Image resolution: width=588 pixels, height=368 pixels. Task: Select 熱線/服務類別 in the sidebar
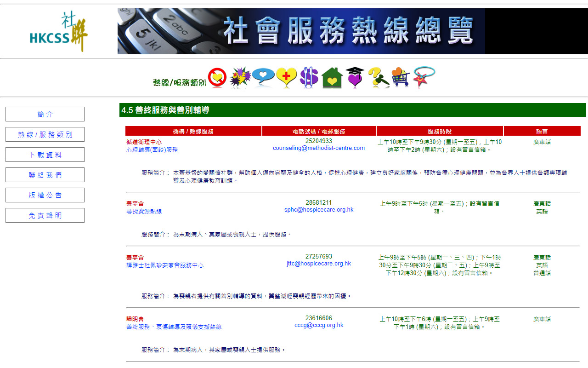click(x=45, y=134)
